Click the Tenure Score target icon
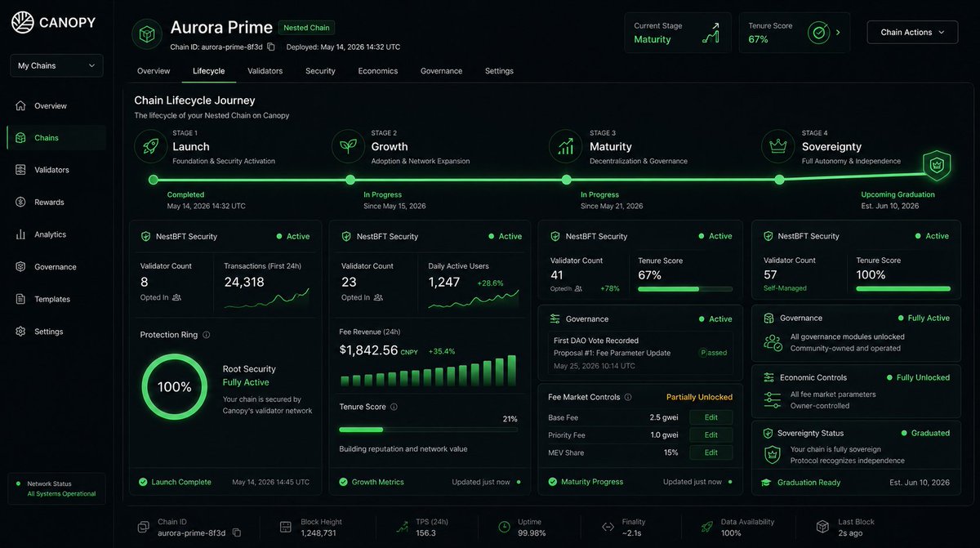 pyautogui.click(x=817, y=33)
